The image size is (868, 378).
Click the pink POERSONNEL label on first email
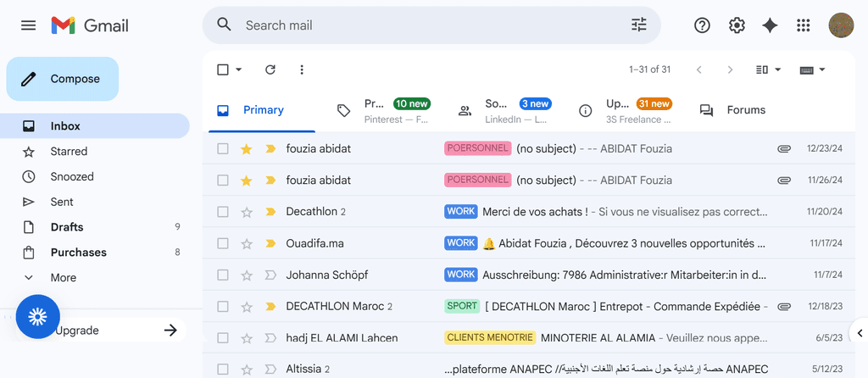click(477, 148)
